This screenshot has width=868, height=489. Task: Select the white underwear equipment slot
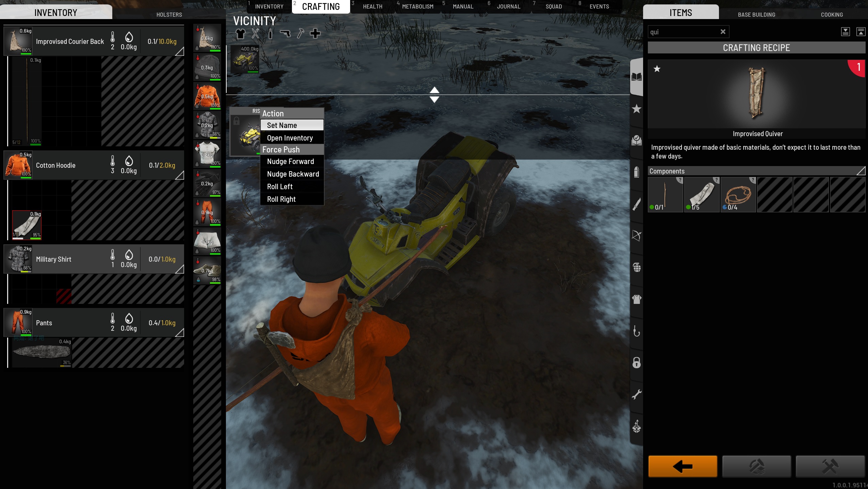207,241
